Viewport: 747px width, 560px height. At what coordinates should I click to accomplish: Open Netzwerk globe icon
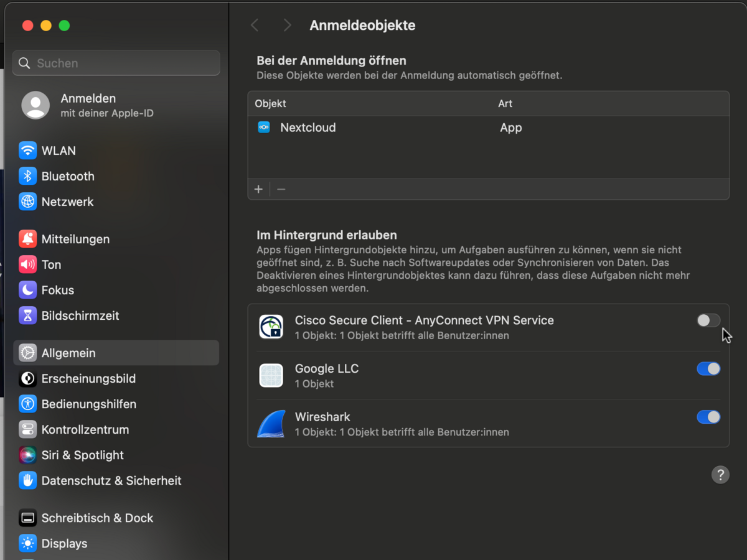pyautogui.click(x=27, y=202)
